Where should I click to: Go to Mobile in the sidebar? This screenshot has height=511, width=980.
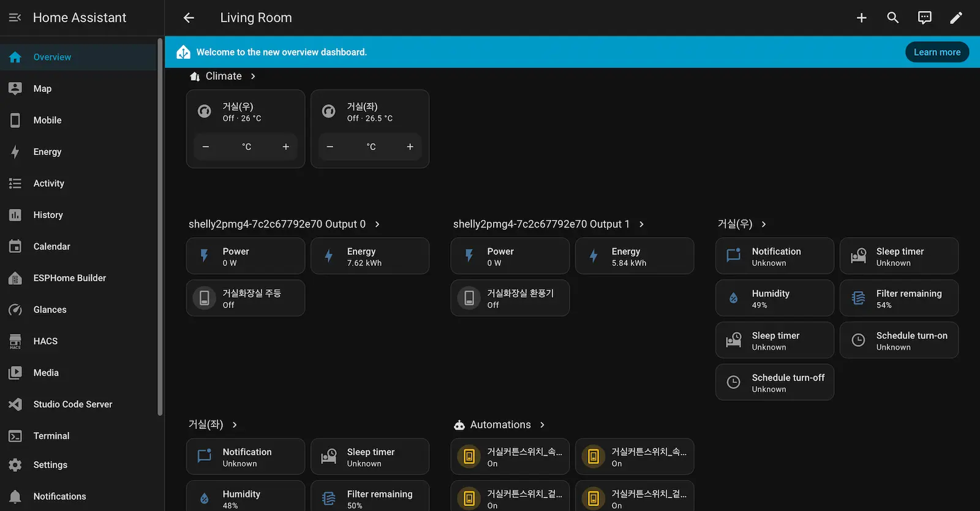78,120
